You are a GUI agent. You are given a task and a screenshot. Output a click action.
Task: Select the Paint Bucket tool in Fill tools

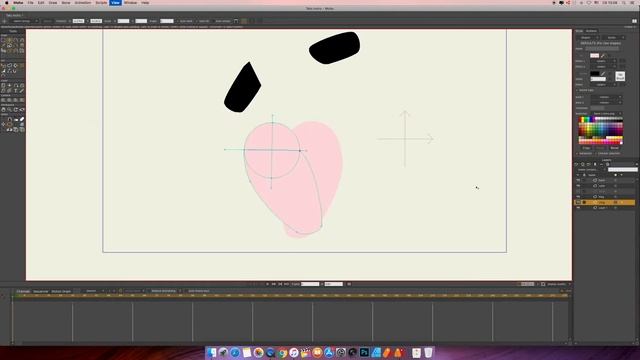(x=16, y=65)
